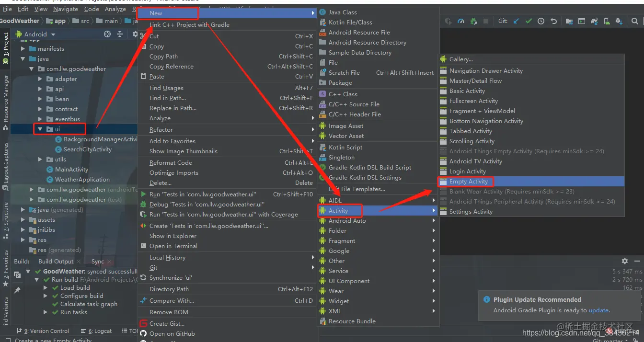This screenshot has height=342, width=644.
Task: Open the 9: Version Control tool window
Action: coord(43,331)
